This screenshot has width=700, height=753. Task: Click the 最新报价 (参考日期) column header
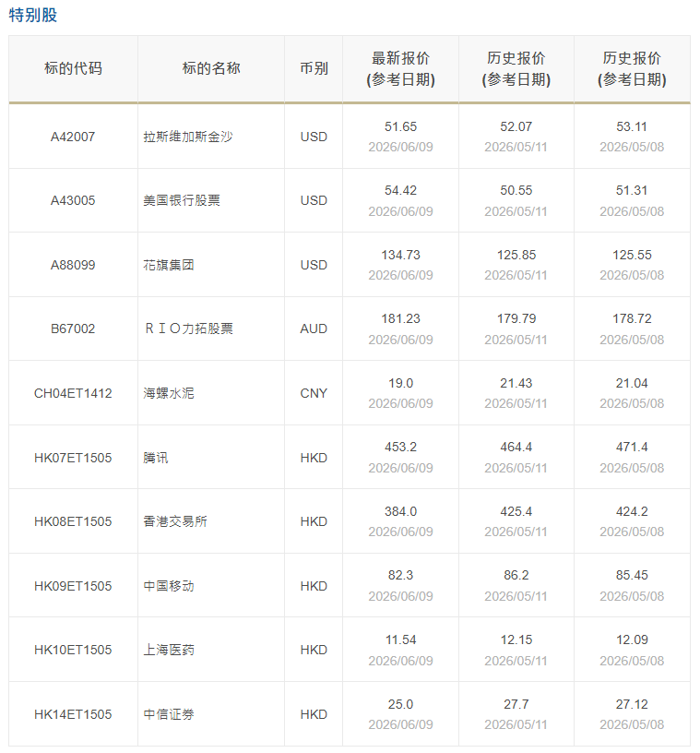pos(400,68)
